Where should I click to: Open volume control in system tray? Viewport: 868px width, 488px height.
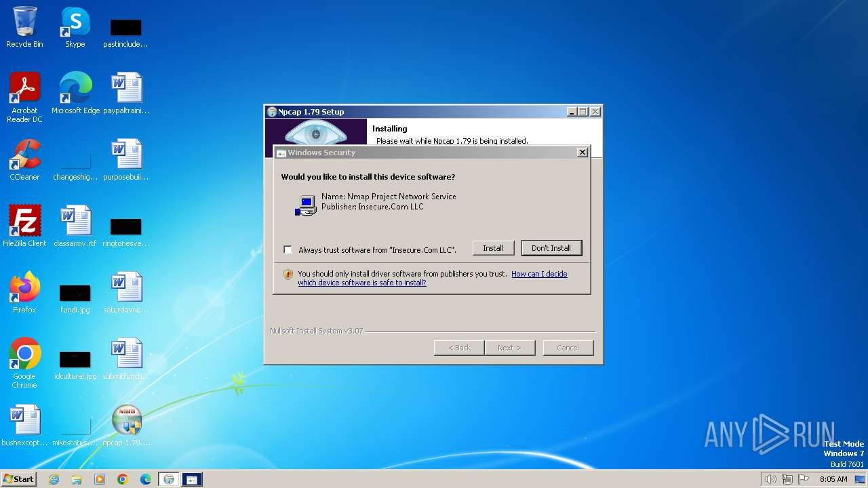point(770,479)
